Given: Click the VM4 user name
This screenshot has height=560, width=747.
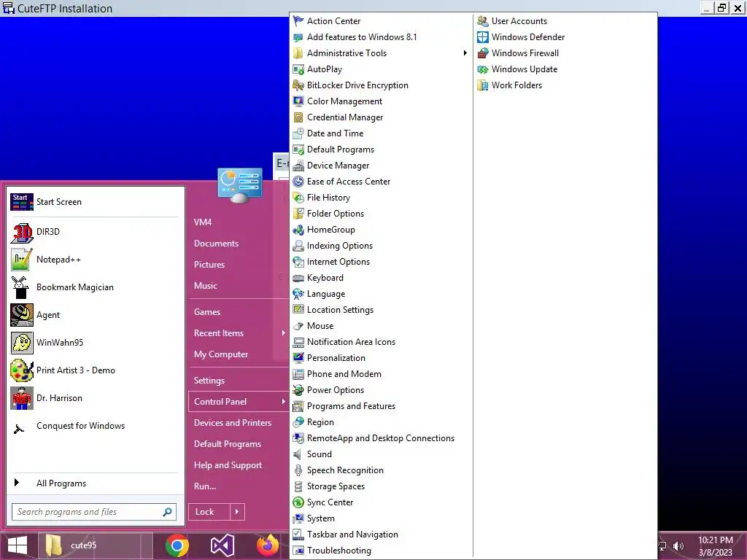Looking at the screenshot, I should pos(239,222).
